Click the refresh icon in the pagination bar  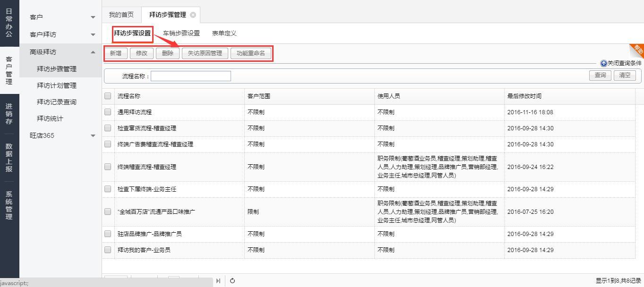coord(232,280)
